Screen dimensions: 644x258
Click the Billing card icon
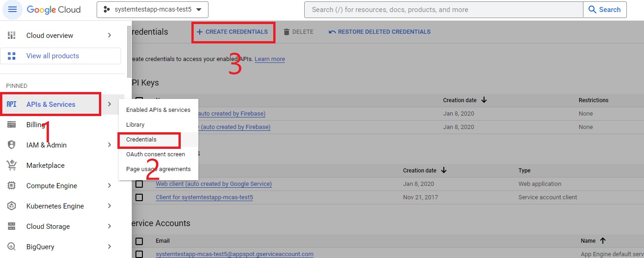(12, 125)
